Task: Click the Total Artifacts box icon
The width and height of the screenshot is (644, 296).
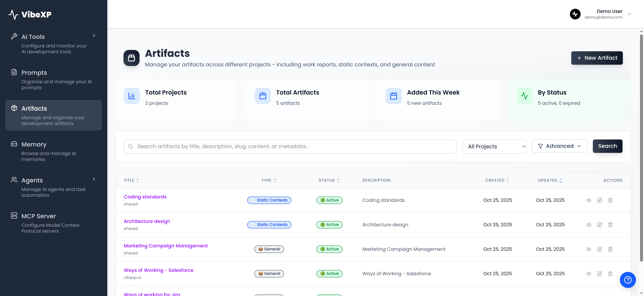Action: (x=262, y=96)
